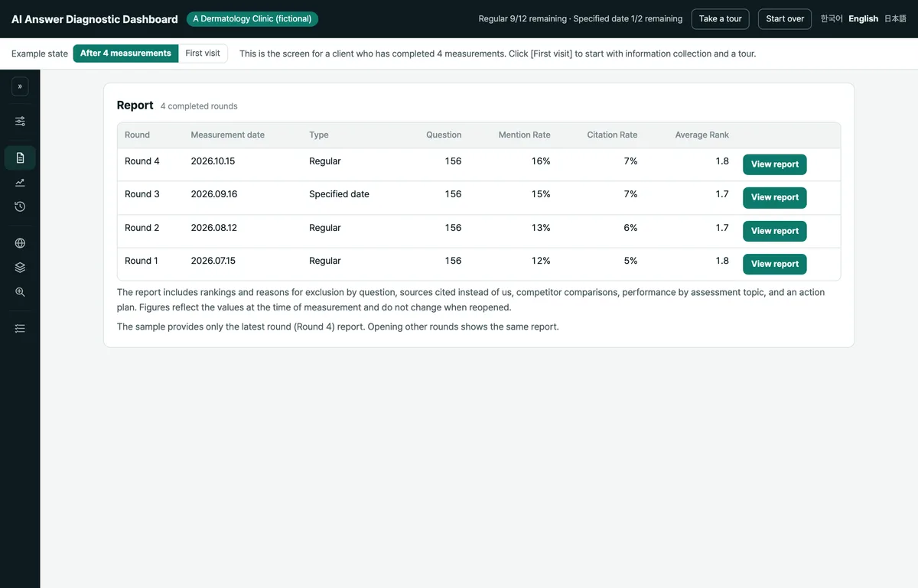Click the 12% mention rate value
Screen dimensions: 918x588
(541, 261)
